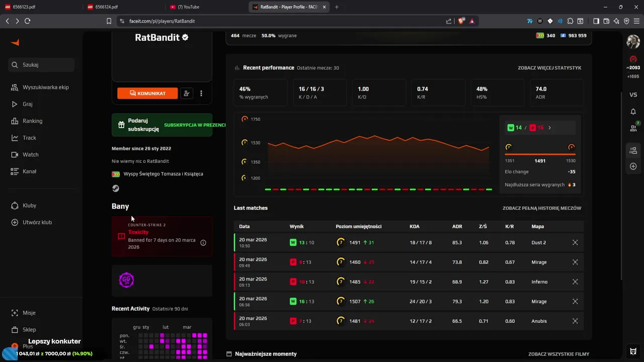The height and width of the screenshot is (362, 644).
Task: Reload the page
Action: point(27,21)
